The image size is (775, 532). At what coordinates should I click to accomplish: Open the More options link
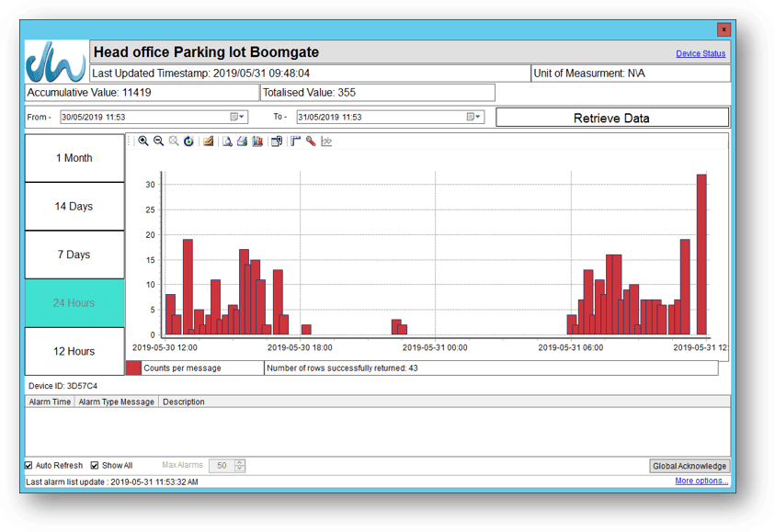pyautogui.click(x=701, y=481)
